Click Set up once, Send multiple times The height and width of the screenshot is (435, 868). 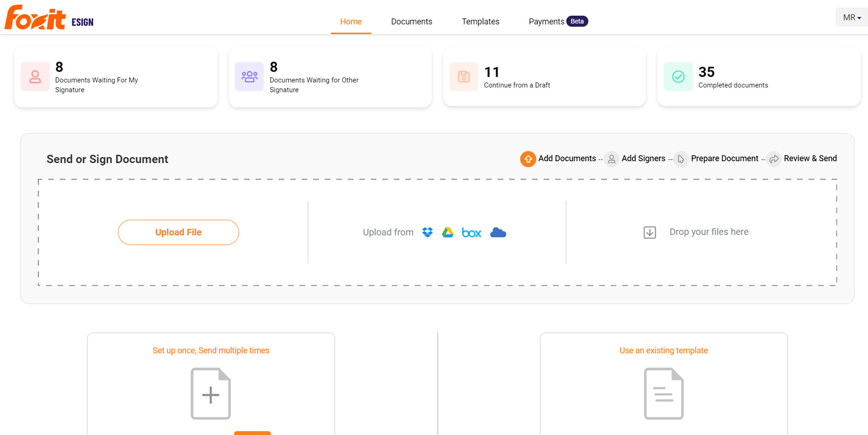coord(211,351)
